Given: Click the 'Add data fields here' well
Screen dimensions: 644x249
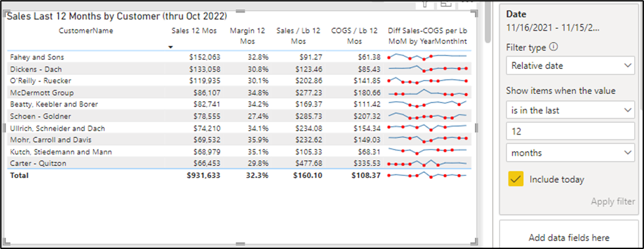Looking at the screenshot, I should 569,238.
